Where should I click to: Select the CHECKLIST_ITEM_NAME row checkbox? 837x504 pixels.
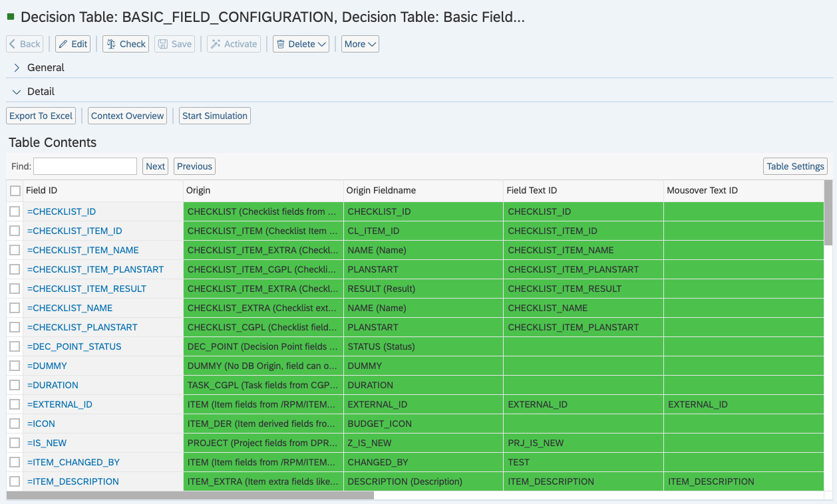pyautogui.click(x=15, y=250)
